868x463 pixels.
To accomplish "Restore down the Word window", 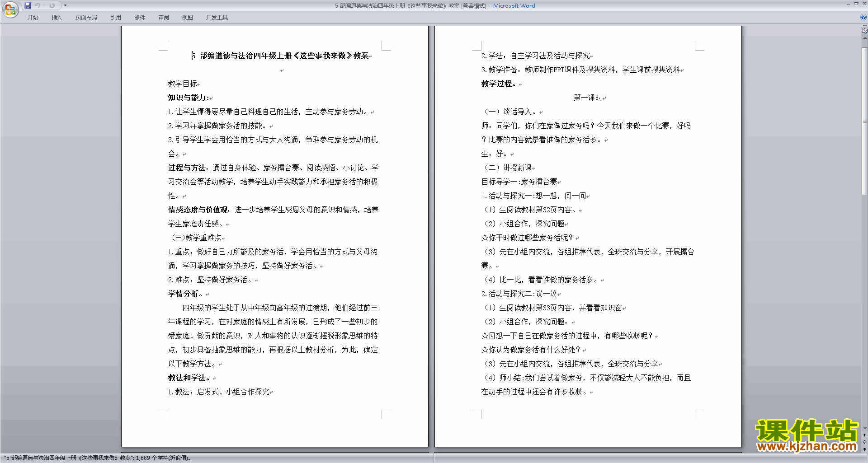I will [x=856, y=4].
